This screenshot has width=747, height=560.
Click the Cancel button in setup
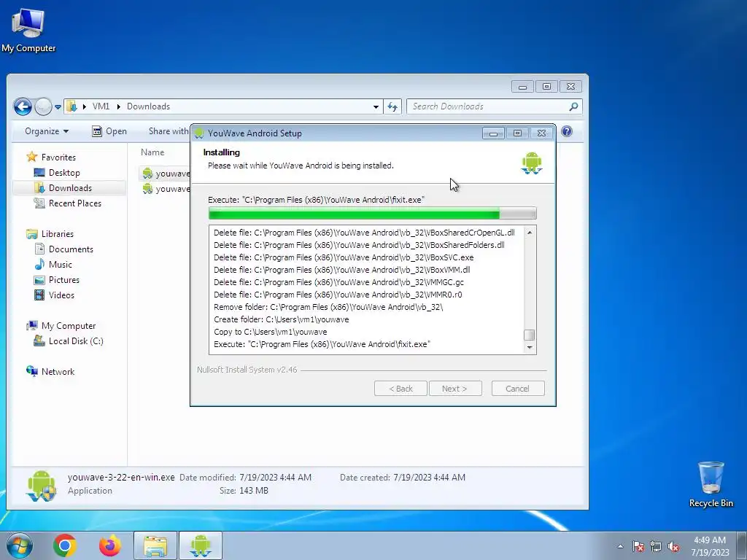(x=518, y=389)
